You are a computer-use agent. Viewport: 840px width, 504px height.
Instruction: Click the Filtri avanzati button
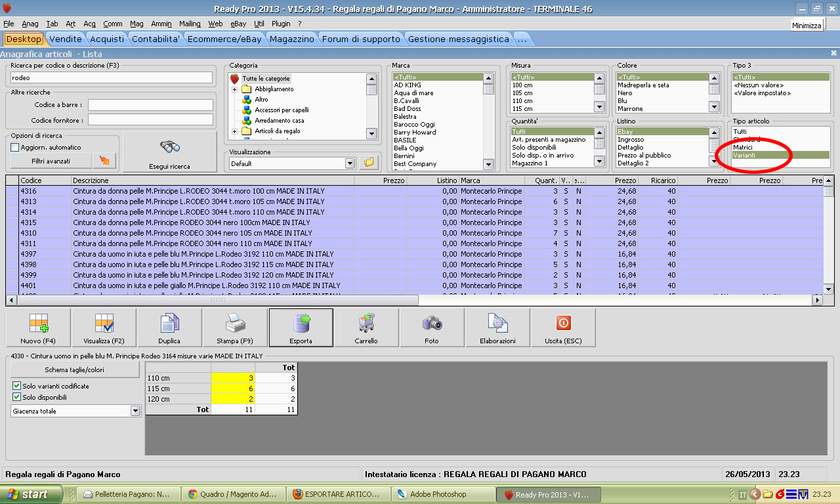pyautogui.click(x=51, y=161)
